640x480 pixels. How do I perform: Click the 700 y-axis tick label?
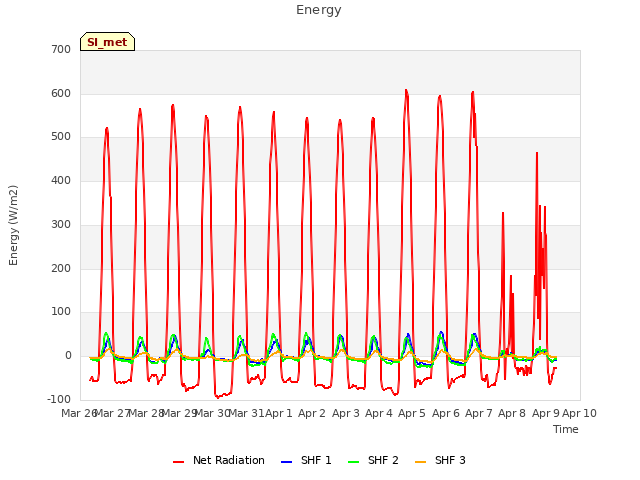[61, 50]
